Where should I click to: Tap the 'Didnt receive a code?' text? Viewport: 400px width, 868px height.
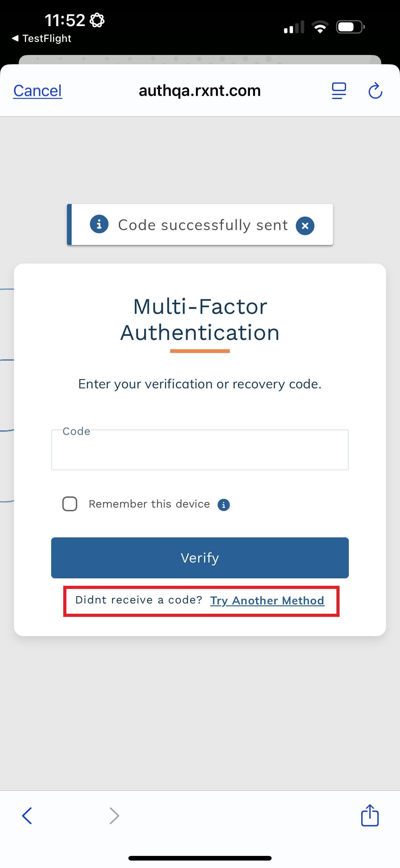pos(138,600)
